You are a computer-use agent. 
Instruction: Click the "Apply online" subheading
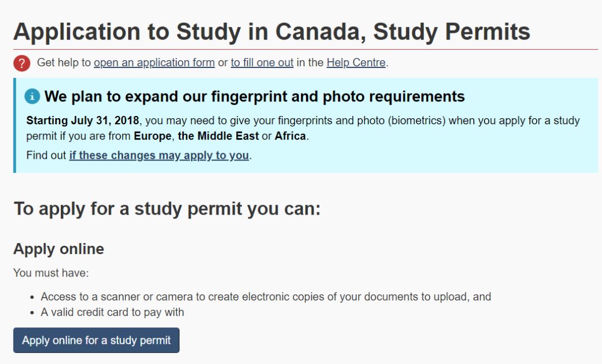click(x=59, y=249)
